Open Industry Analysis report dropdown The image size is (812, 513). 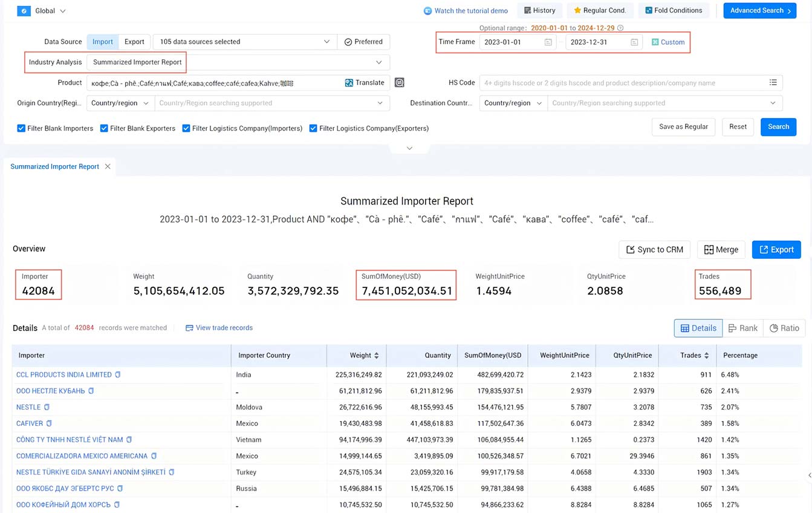tap(238, 62)
